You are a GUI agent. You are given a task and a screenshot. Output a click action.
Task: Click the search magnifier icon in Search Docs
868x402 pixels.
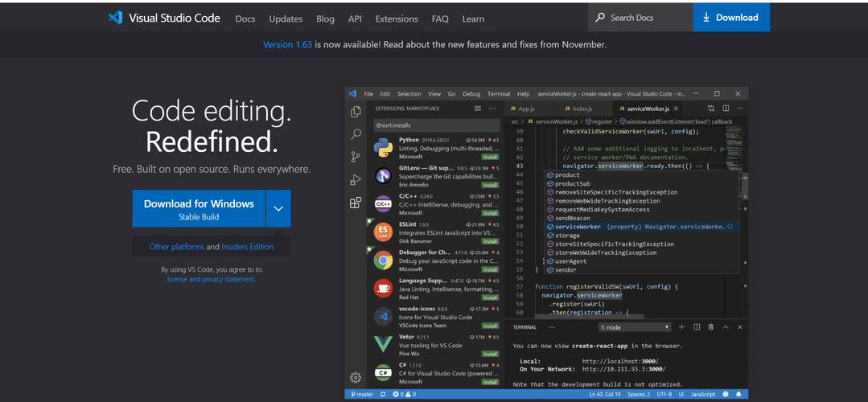pyautogui.click(x=600, y=18)
